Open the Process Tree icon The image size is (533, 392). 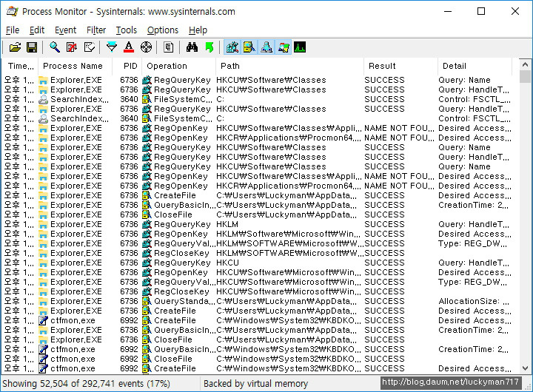point(168,47)
